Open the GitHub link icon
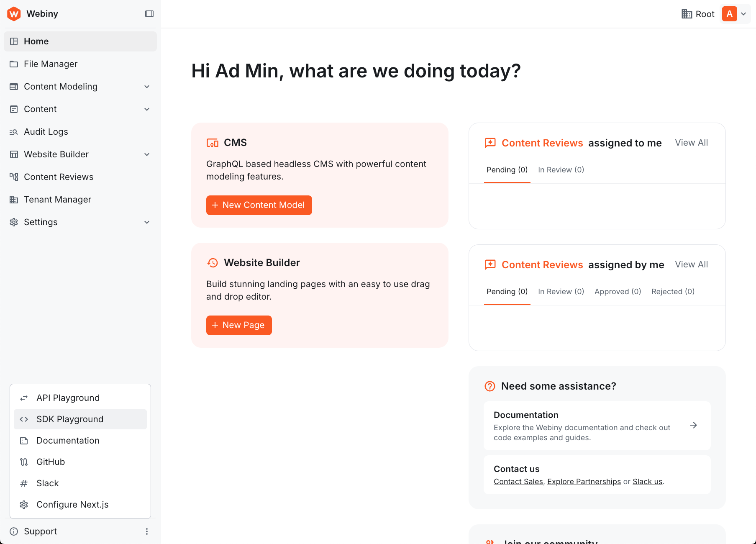Viewport: 756px width, 544px height. pos(24,462)
